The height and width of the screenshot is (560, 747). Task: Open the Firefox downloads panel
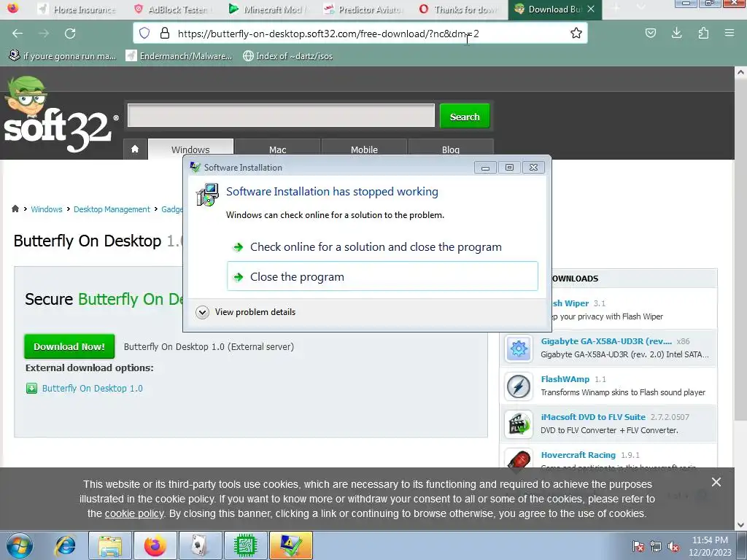(676, 33)
